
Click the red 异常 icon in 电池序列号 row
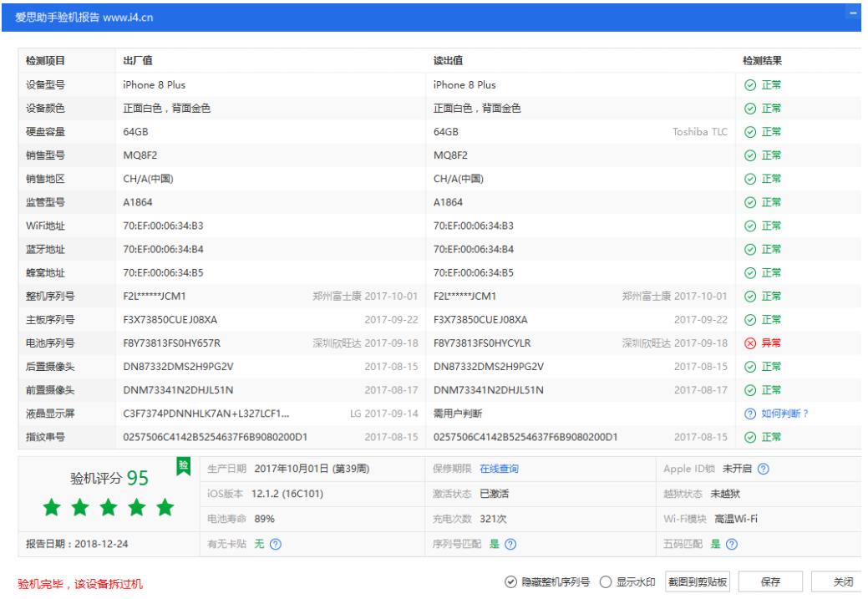coord(749,343)
